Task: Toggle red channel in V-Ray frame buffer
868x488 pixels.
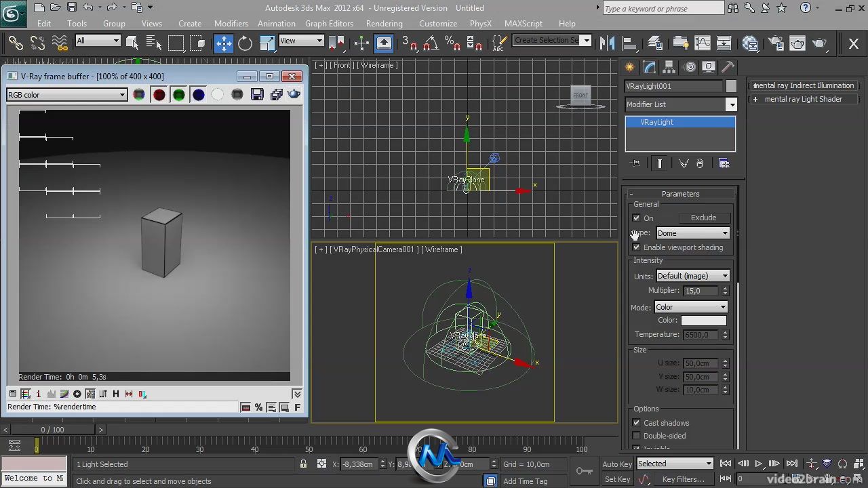Action: 159,95
